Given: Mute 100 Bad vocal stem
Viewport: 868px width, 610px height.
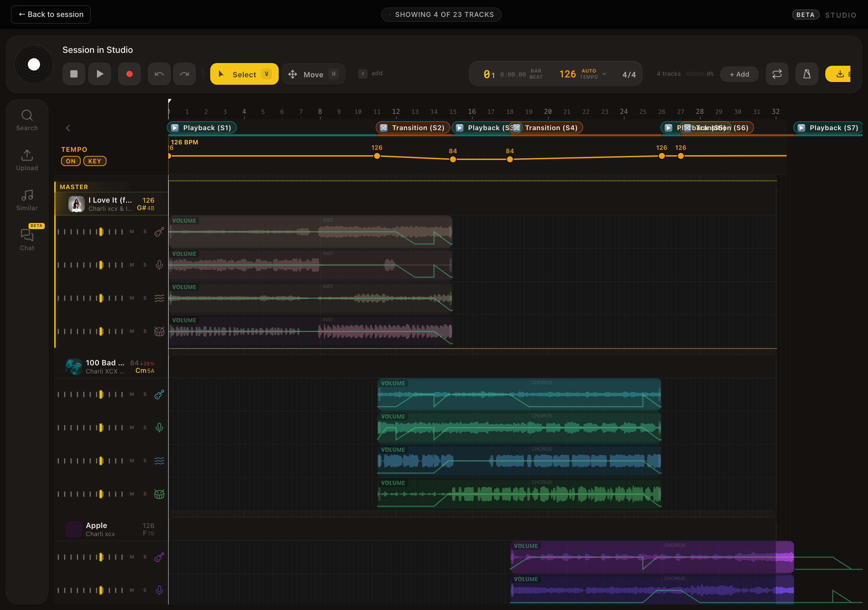Looking at the screenshot, I should (132, 427).
